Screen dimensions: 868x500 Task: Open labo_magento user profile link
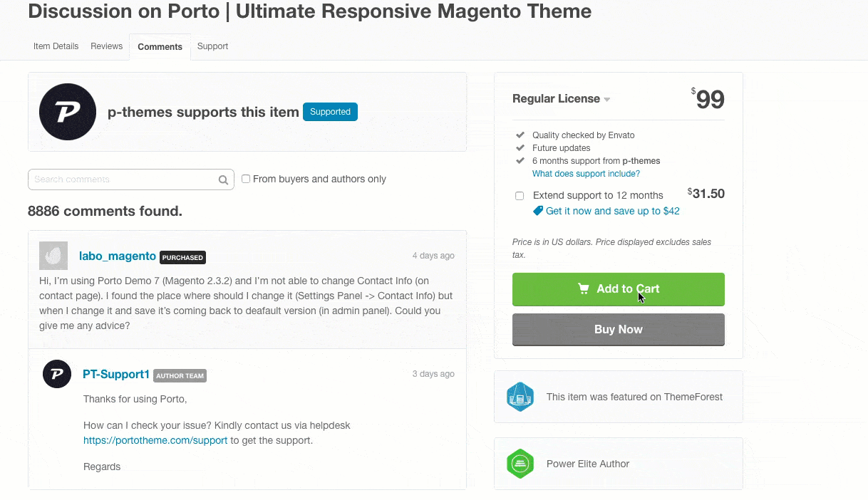point(118,256)
